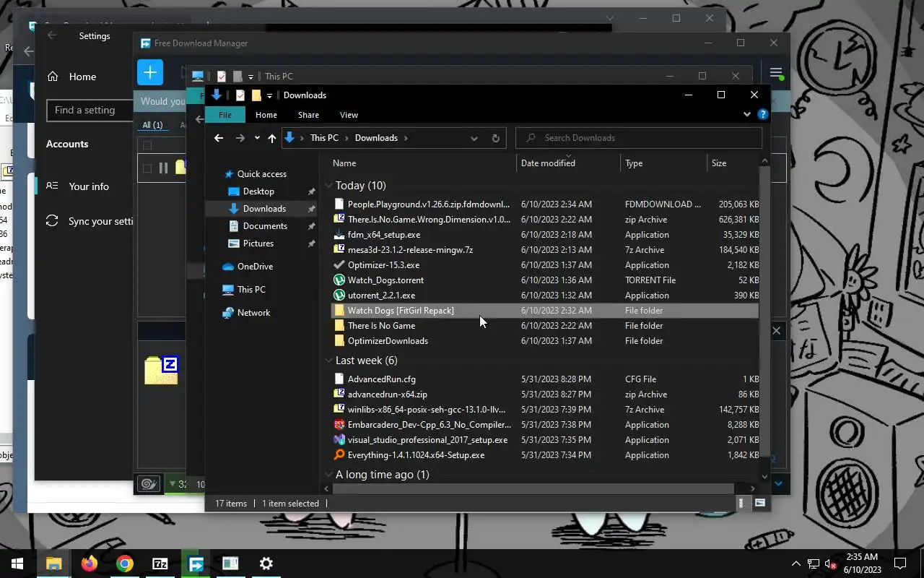
Task: Click the refresh icon in the address bar
Action: (x=495, y=138)
